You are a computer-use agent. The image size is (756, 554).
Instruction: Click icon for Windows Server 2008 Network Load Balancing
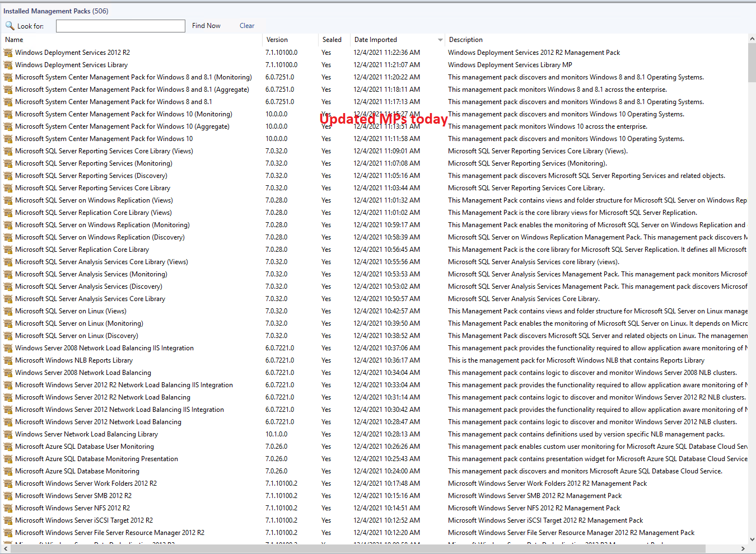click(8, 373)
